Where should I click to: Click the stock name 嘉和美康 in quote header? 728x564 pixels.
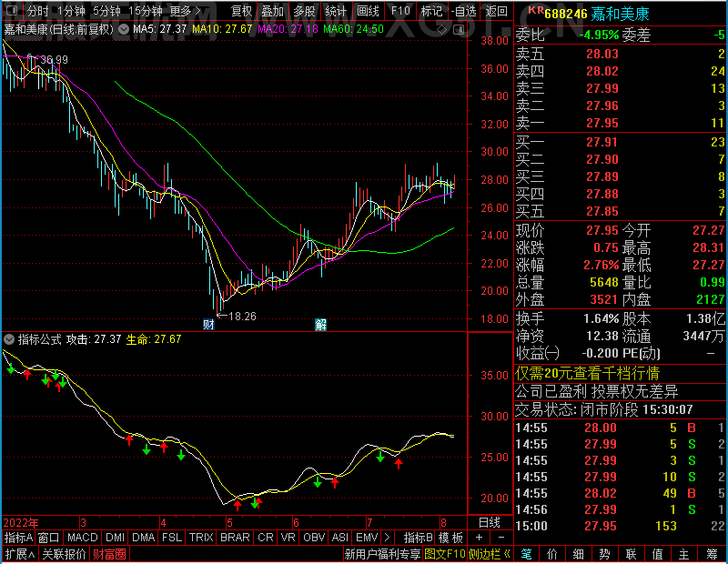620,14
